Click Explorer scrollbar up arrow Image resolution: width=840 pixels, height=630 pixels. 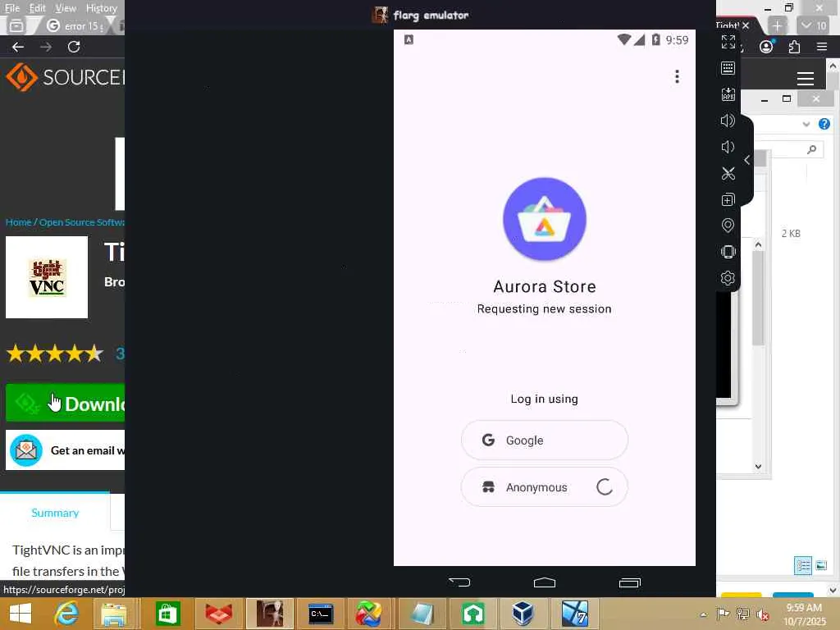pos(758,244)
